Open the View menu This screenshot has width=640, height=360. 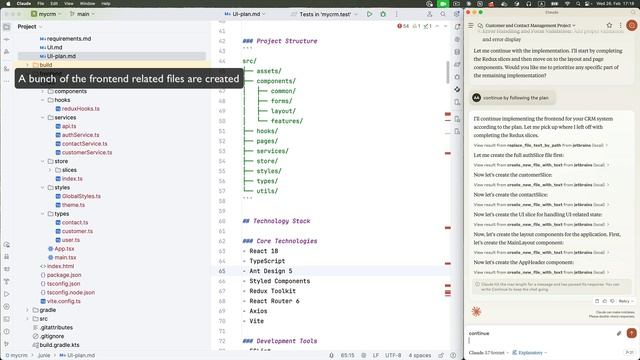(69, 4)
